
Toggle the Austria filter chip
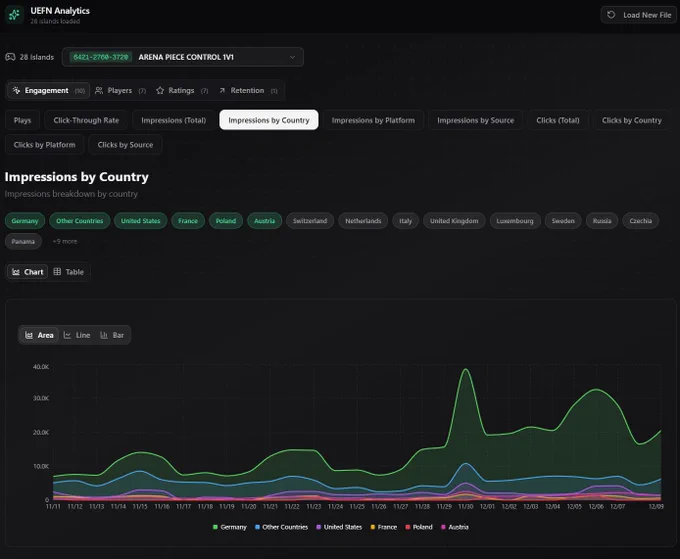pos(265,221)
